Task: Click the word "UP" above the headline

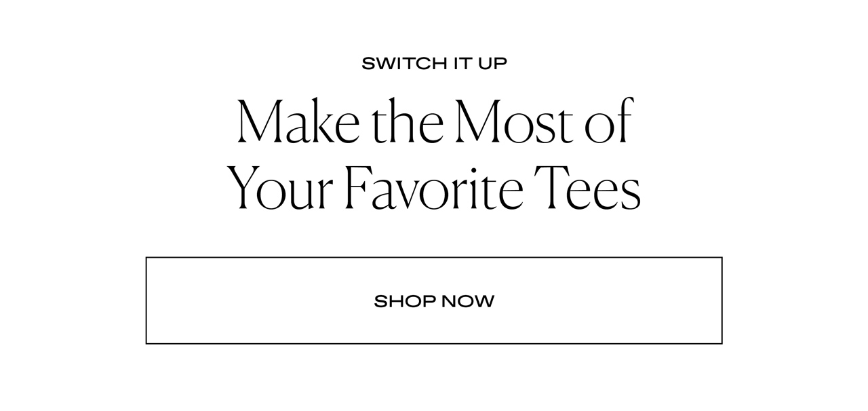Action: coord(494,64)
